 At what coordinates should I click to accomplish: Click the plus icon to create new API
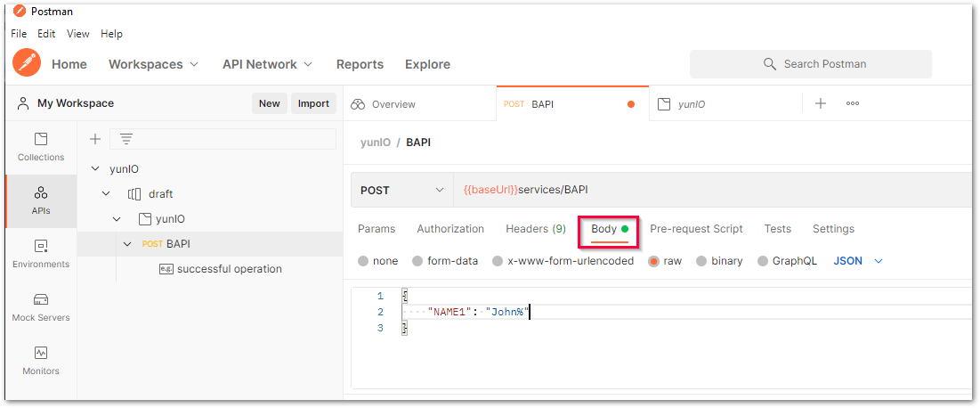tap(95, 139)
